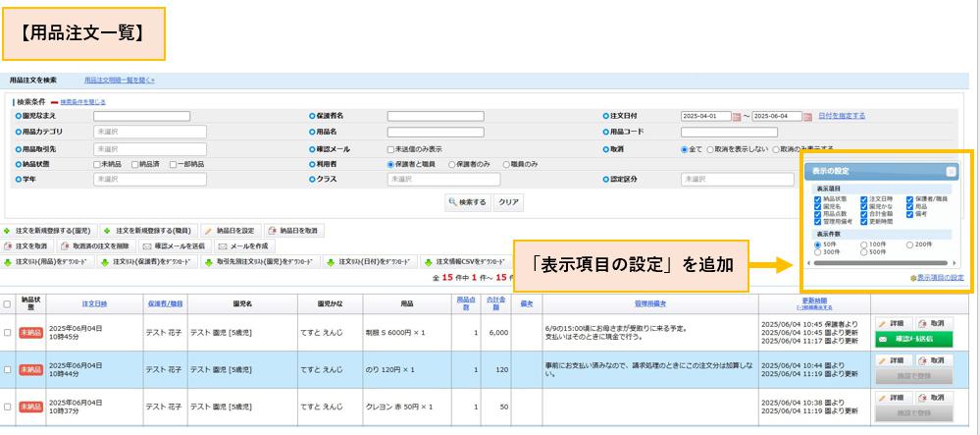Click 納品日を設定 pencil button
Image resolution: width=980 pixels, height=435 pixels.
coord(229,230)
